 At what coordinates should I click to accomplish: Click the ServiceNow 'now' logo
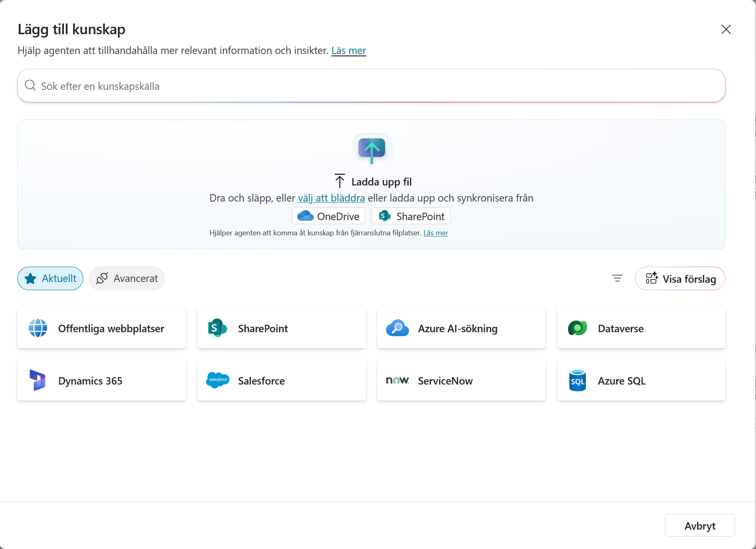click(398, 380)
